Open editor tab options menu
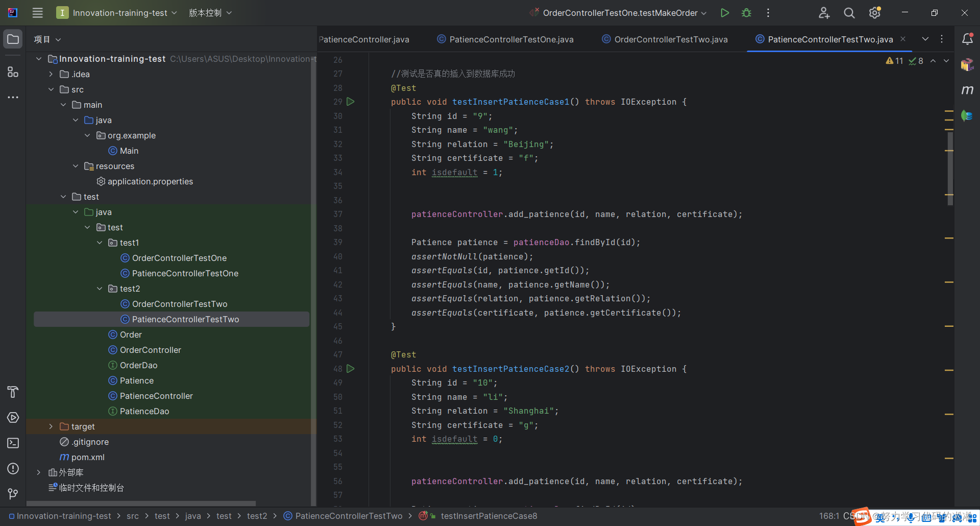Image resolution: width=980 pixels, height=526 pixels. click(942, 39)
